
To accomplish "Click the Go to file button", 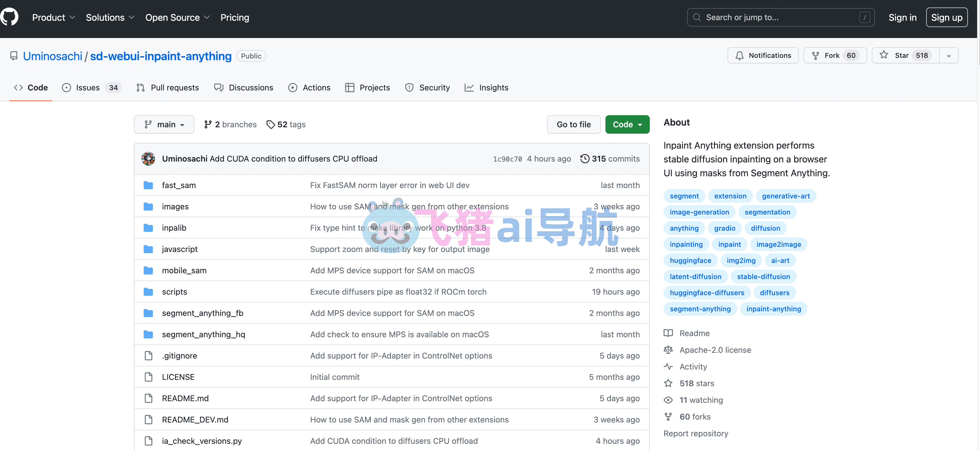I will 573,124.
